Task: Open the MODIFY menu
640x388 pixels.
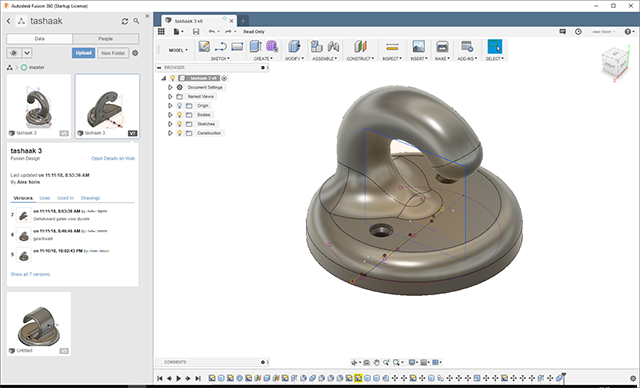Action: pos(294,59)
